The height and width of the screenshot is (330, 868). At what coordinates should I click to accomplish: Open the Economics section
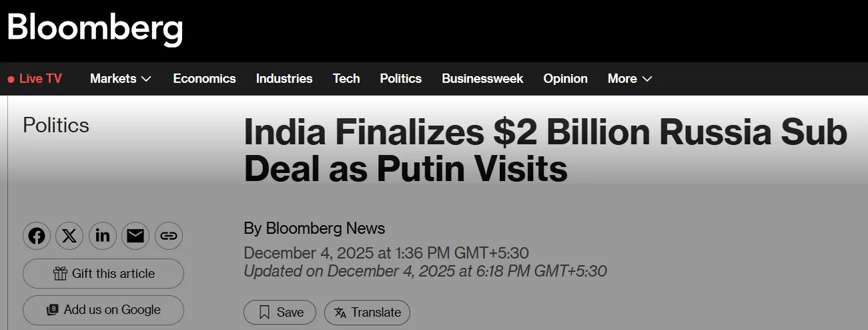click(204, 79)
